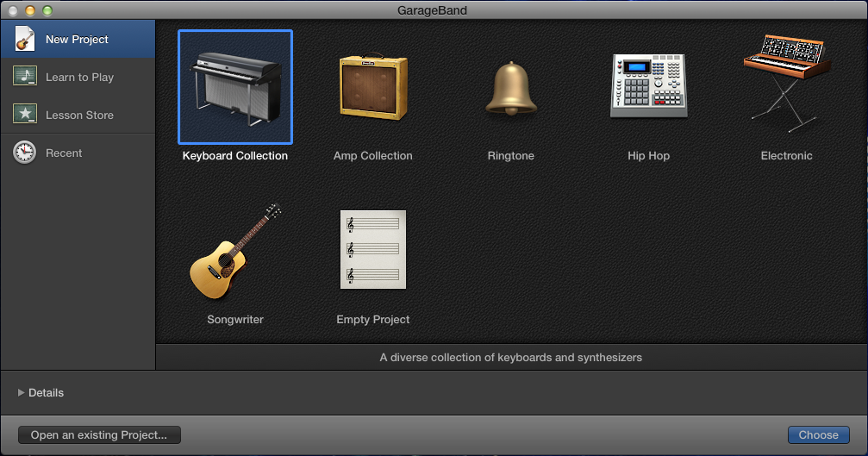The height and width of the screenshot is (456, 868).
Task: Minimize the window with yellow button
Action: point(30,10)
